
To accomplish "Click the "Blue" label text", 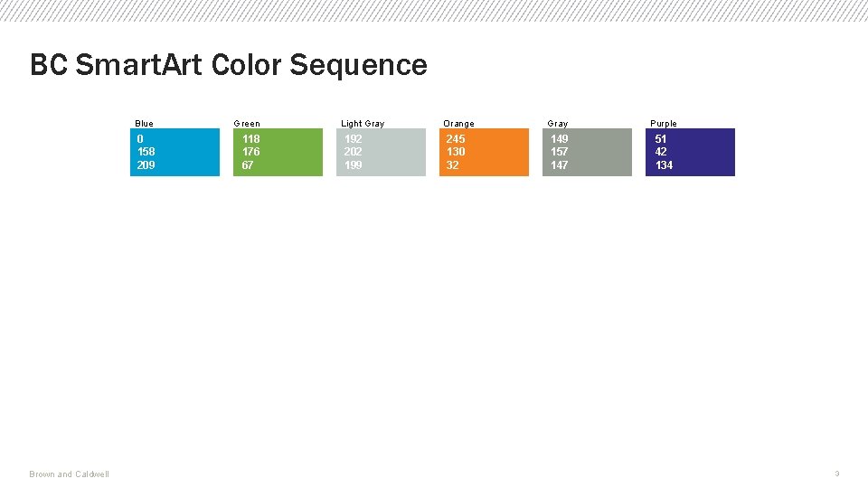I will 145,124.
